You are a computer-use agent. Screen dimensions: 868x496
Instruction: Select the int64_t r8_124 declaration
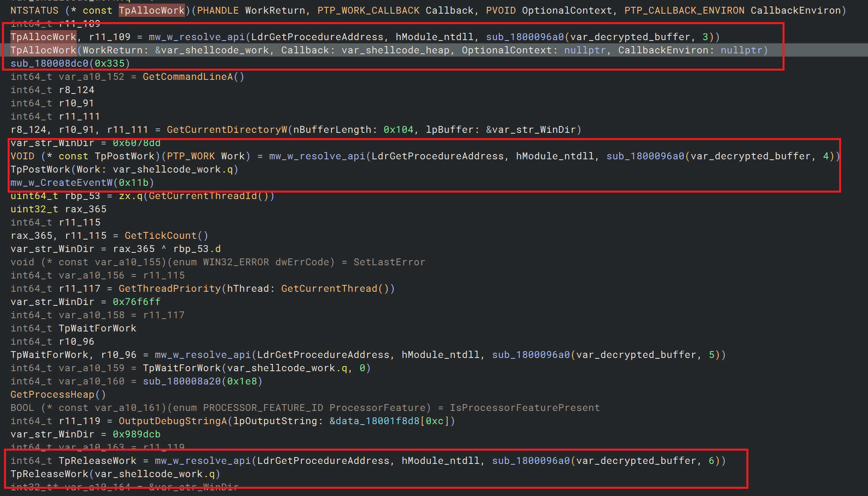(53, 90)
